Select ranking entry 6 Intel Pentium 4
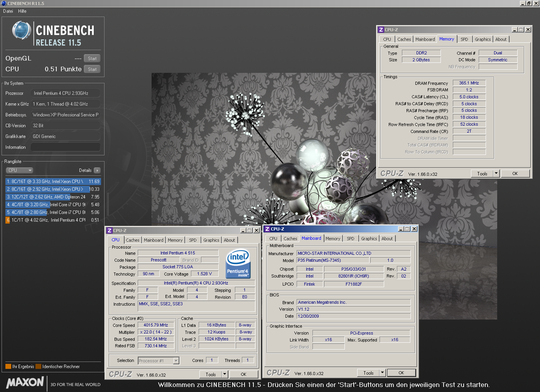The width and height of the screenshot is (540, 392). (53, 220)
